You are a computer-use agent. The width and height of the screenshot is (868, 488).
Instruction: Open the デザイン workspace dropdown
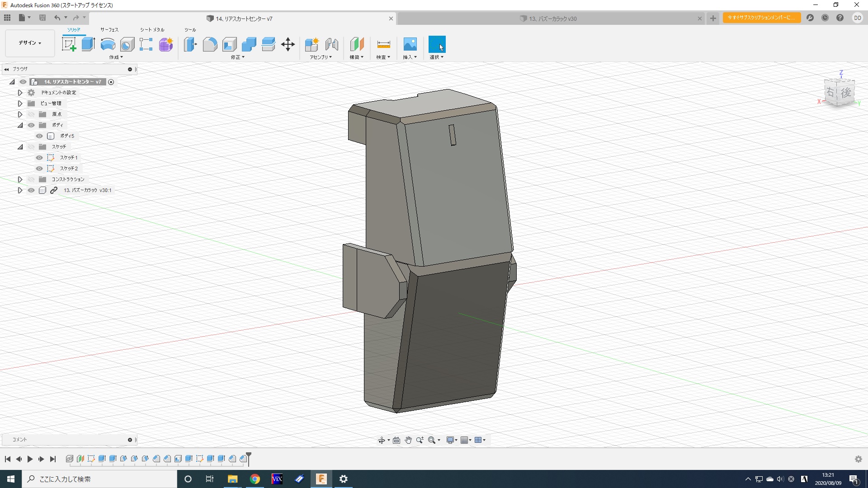(x=30, y=43)
